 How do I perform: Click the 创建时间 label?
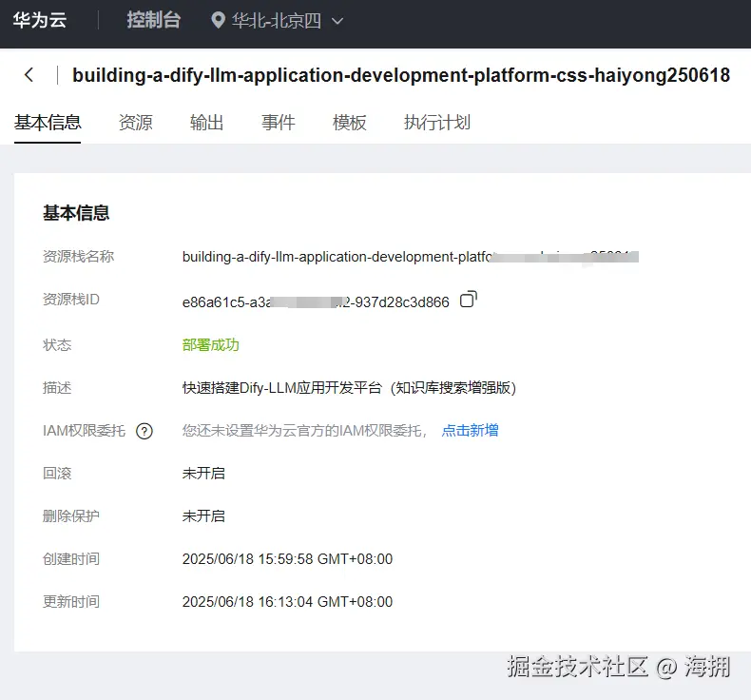(x=71, y=559)
